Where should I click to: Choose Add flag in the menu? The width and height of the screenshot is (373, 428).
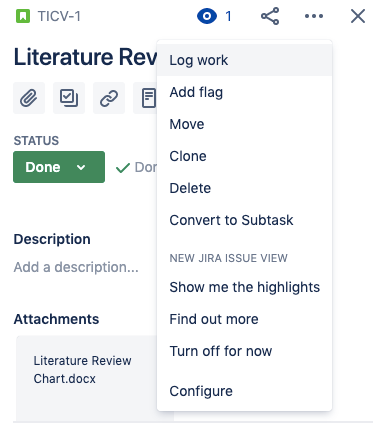click(244, 92)
